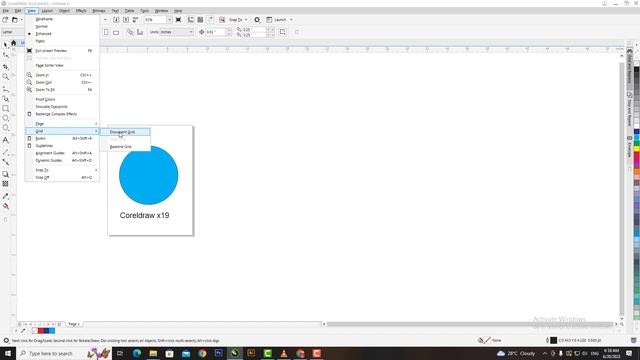Open the Object menu
The width and height of the screenshot is (640, 360).
click(64, 11)
